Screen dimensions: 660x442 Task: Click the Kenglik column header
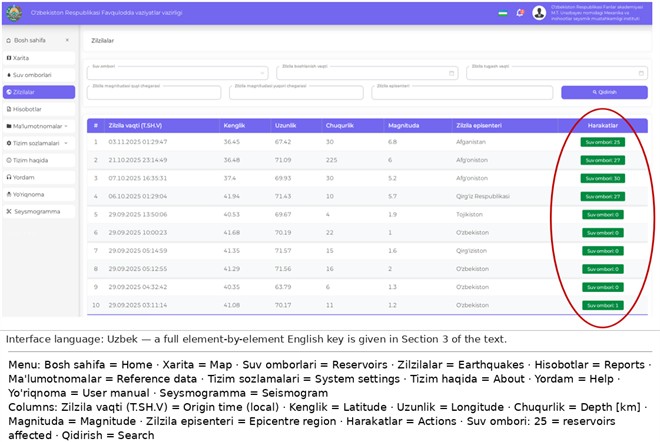pyautogui.click(x=234, y=125)
